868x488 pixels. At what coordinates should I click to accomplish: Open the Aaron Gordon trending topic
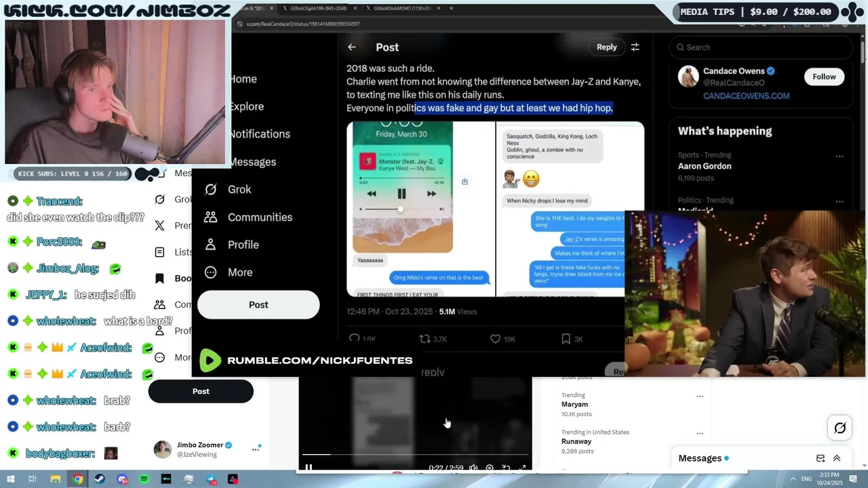point(705,166)
